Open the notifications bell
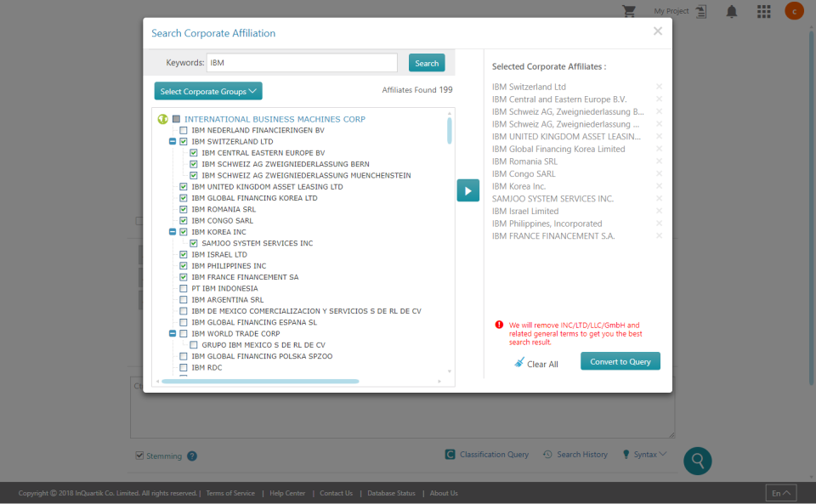 732,11
